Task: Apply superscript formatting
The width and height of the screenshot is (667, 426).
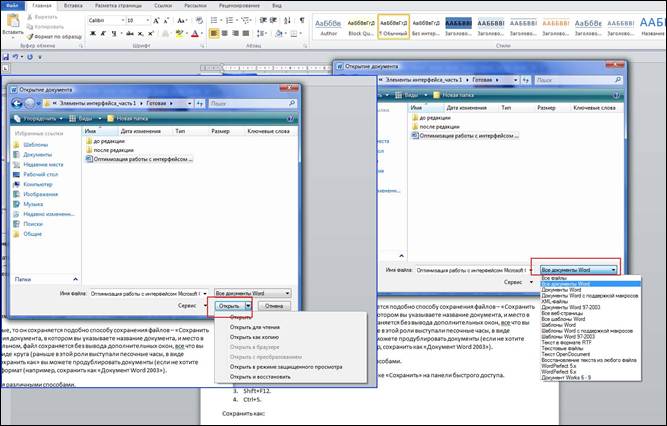Action: [151, 33]
